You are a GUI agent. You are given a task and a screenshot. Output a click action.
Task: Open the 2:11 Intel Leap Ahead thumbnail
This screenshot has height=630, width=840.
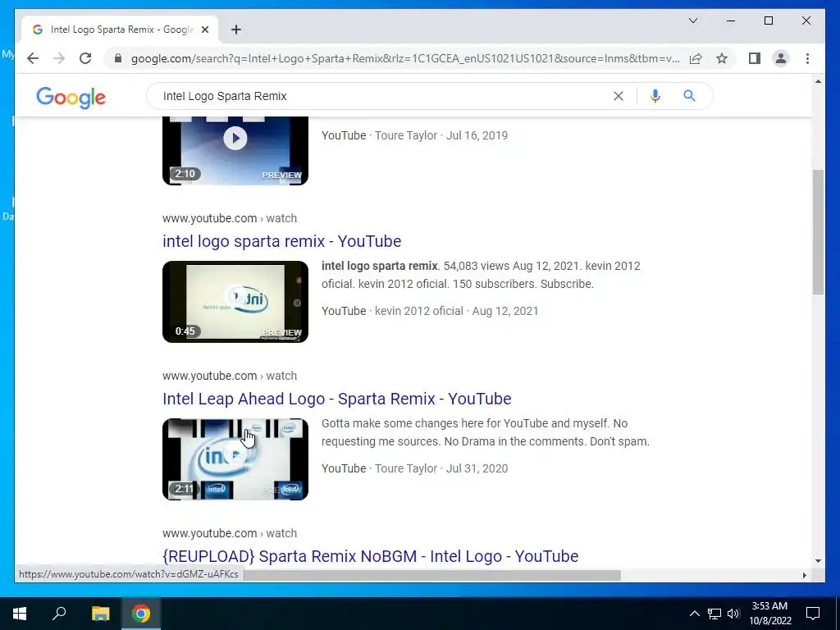pyautogui.click(x=235, y=459)
